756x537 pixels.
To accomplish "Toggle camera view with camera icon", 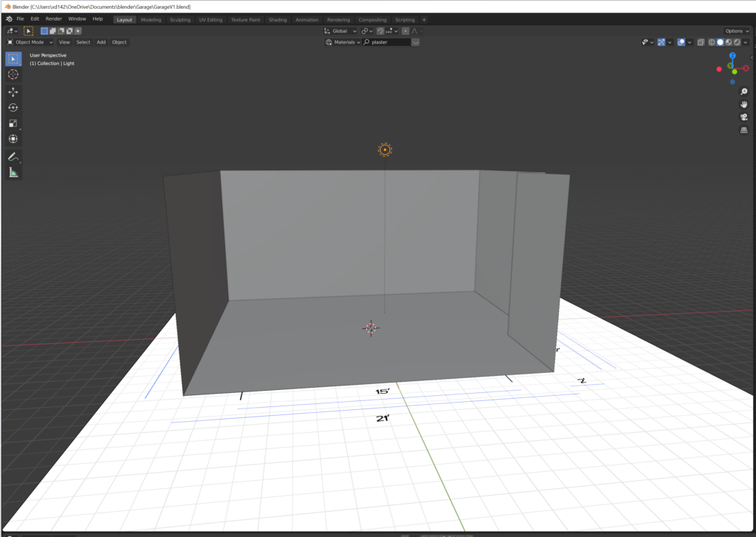I will (x=743, y=117).
